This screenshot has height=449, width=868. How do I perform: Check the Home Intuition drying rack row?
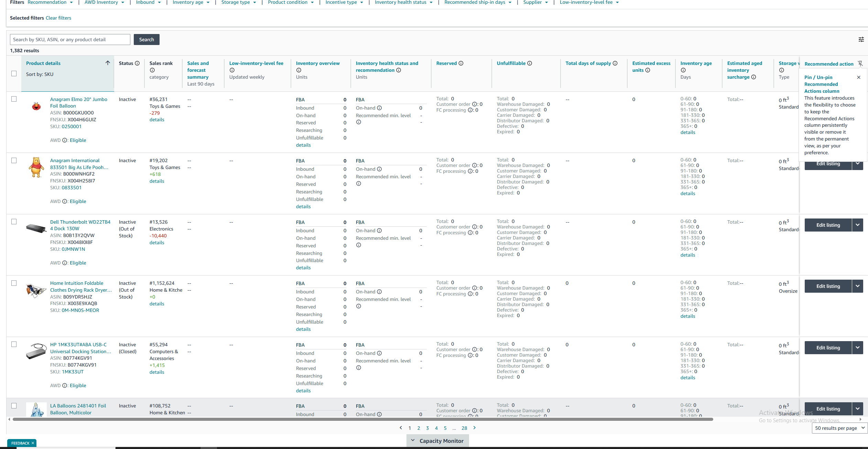(14, 283)
